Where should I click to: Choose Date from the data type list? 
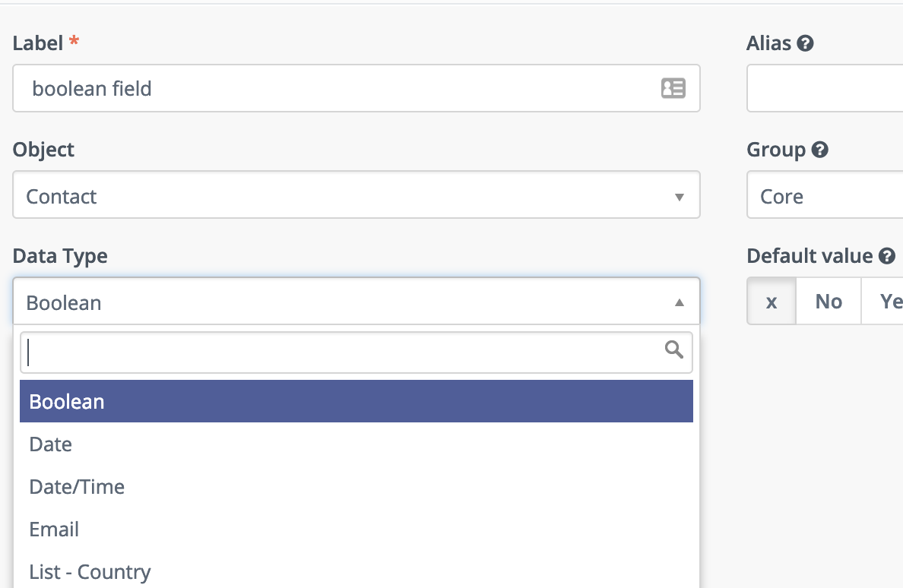tap(356, 444)
